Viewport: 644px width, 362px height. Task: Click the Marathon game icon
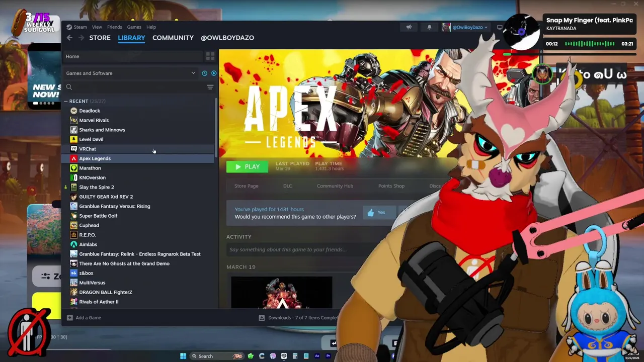point(74,168)
